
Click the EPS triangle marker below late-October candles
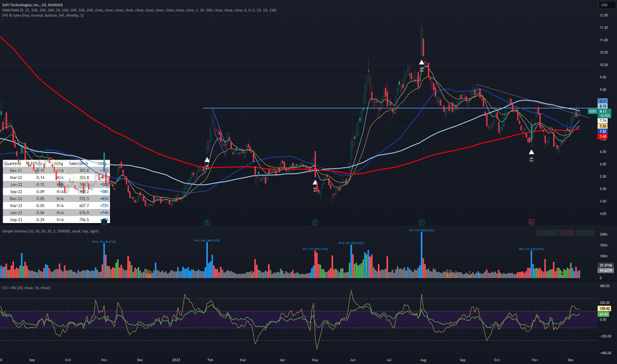531,152
